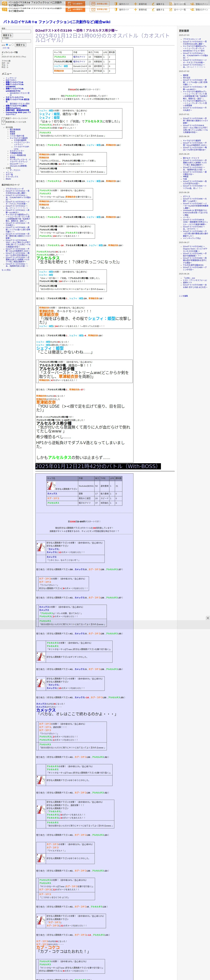The width and height of the screenshot is (210, 980).
Task: Click the 検索する button under keyword search
Action: pos(7,35)
